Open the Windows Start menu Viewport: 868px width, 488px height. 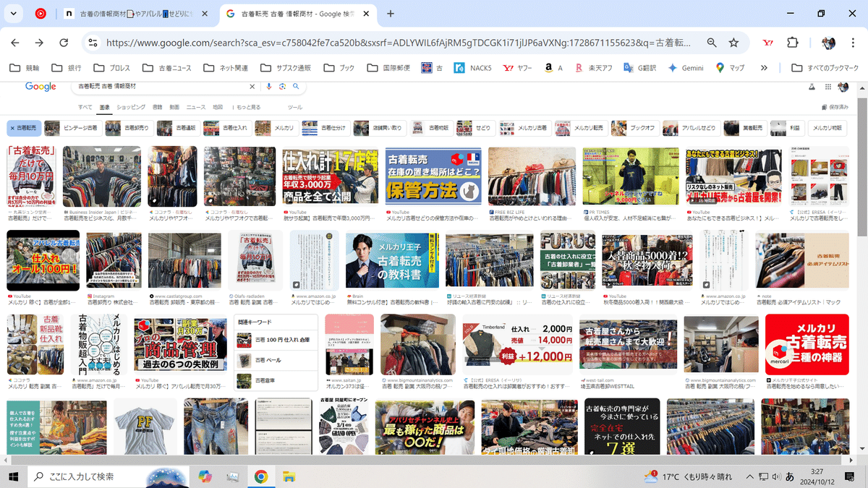pos(14,476)
